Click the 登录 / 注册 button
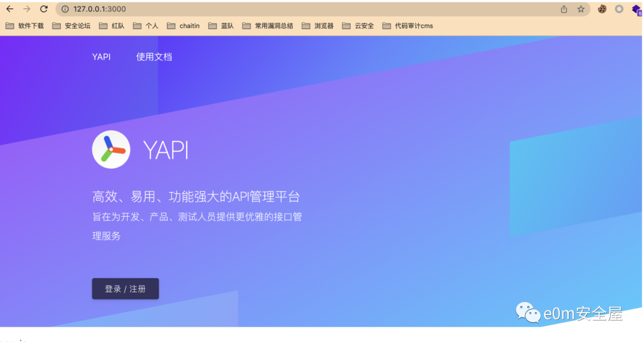 pyautogui.click(x=125, y=288)
